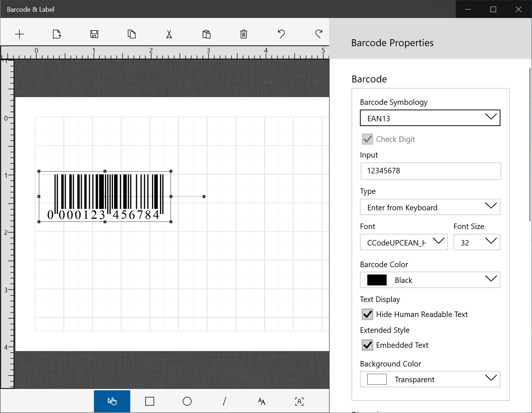Delete the selected object with the trash icon
532x413 pixels.
pos(244,34)
